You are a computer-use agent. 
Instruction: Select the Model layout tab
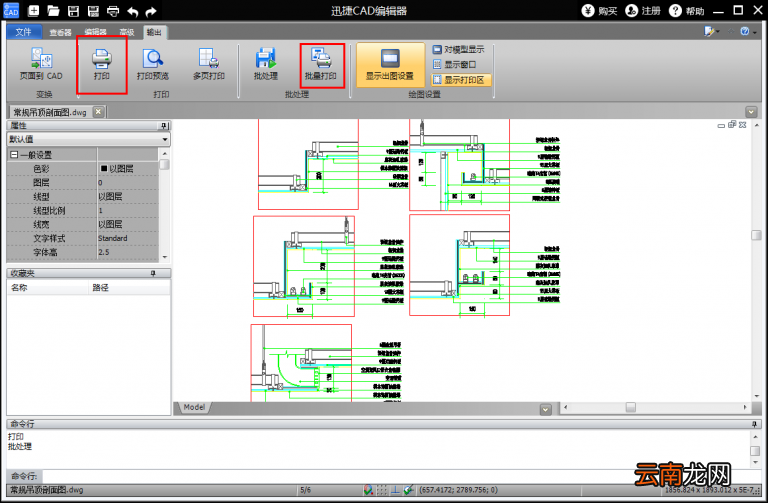(194, 407)
